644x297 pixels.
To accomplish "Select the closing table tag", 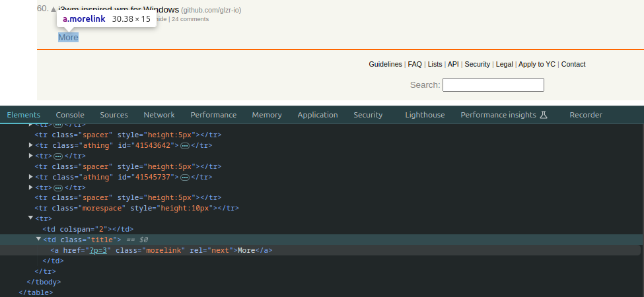I will click(x=36, y=293).
